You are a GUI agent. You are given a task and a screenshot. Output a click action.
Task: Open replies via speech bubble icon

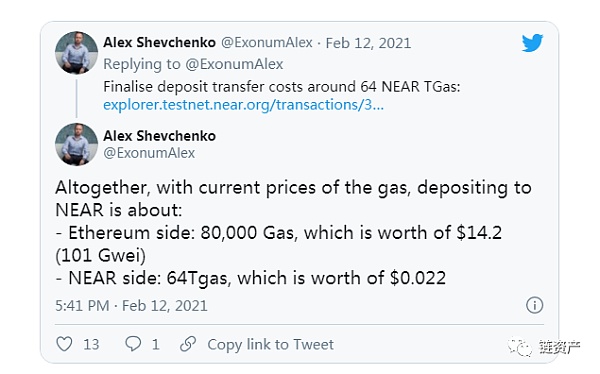[x=133, y=343]
